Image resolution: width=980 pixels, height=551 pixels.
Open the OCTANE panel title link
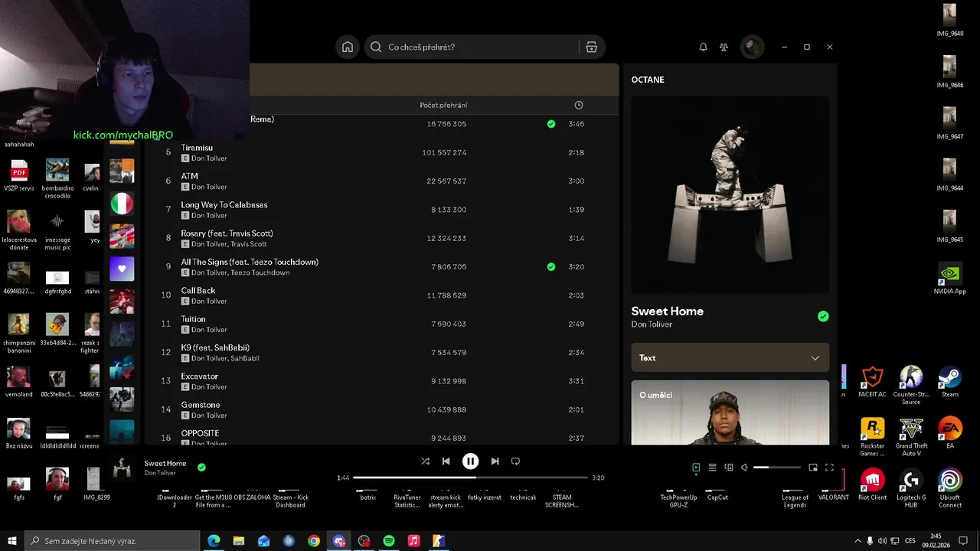point(648,80)
